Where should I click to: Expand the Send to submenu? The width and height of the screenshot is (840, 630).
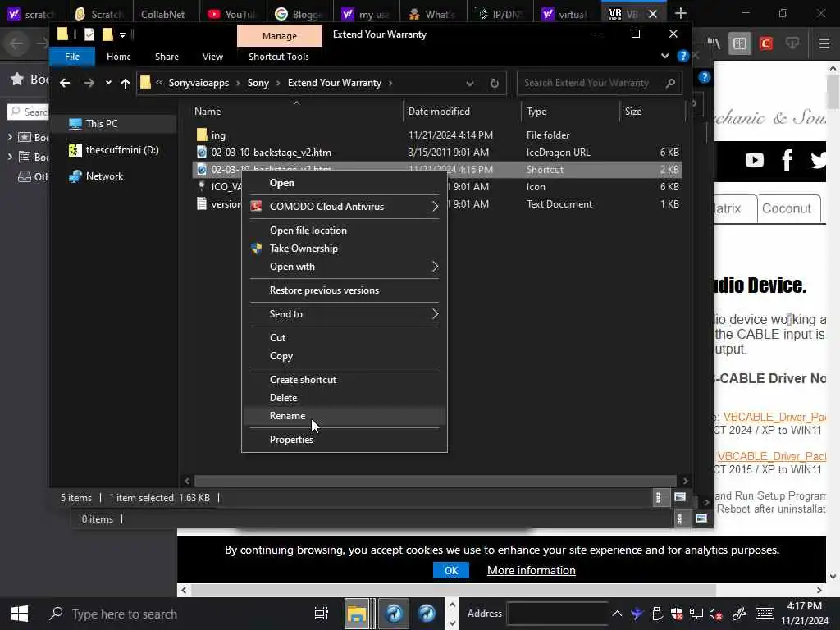click(344, 314)
